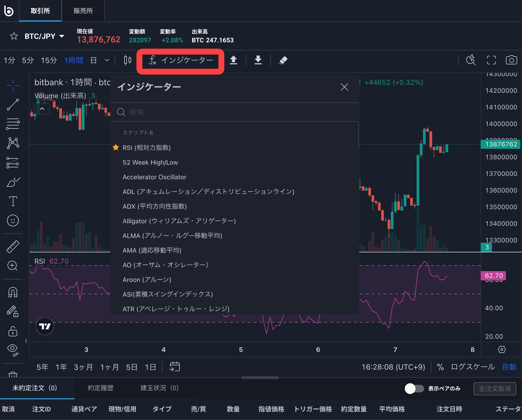Switch to the 販売所 tab

click(83, 11)
